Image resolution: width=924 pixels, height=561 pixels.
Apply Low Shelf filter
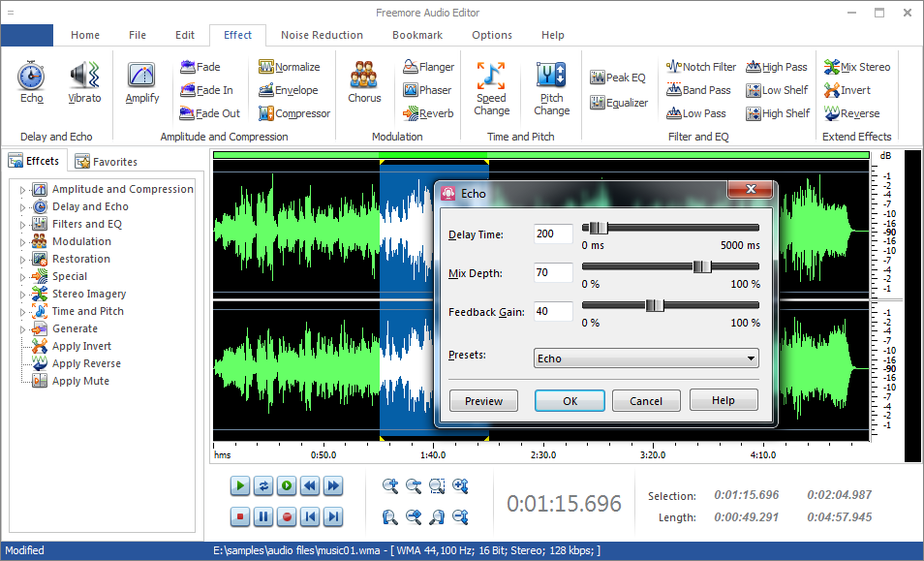778,90
